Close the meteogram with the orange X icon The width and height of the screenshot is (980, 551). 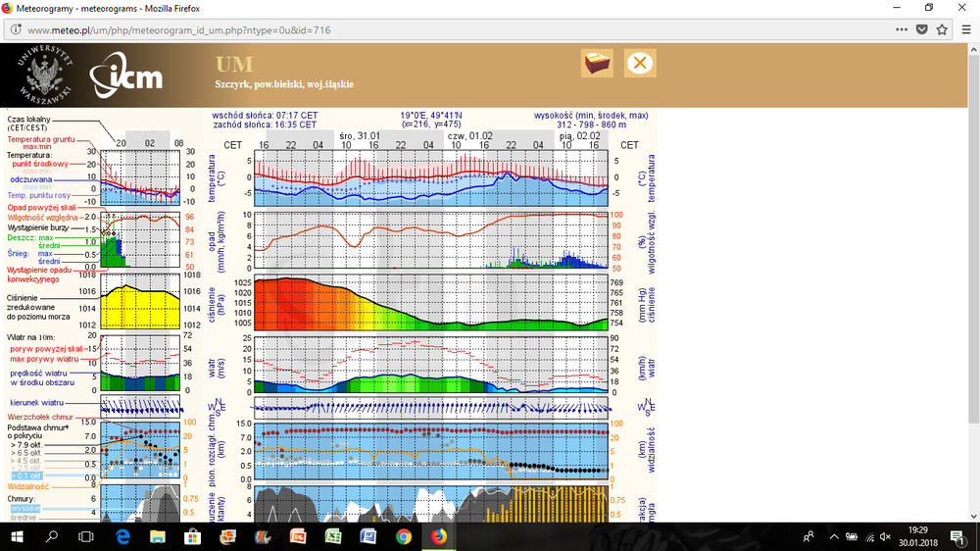640,63
